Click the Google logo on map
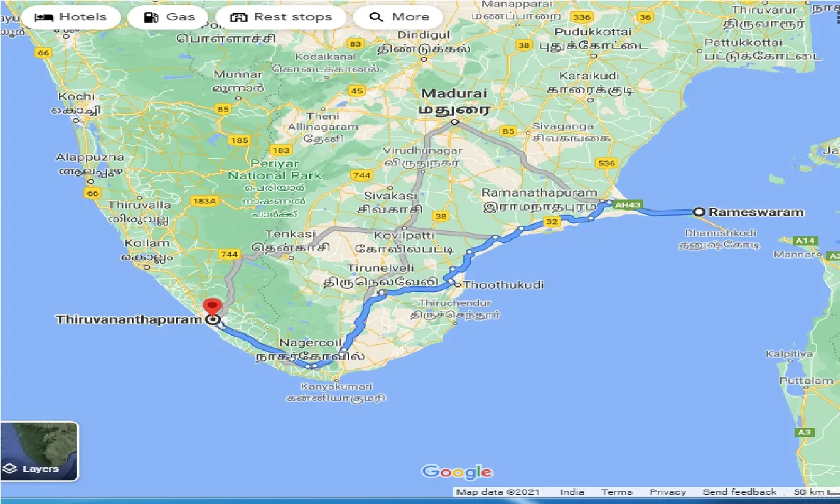This screenshot has width=840, height=504. tap(457, 471)
